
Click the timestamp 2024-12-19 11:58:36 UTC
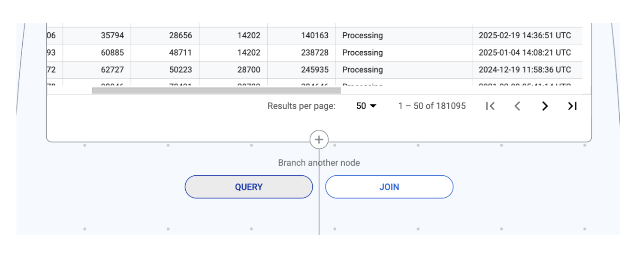525,70
